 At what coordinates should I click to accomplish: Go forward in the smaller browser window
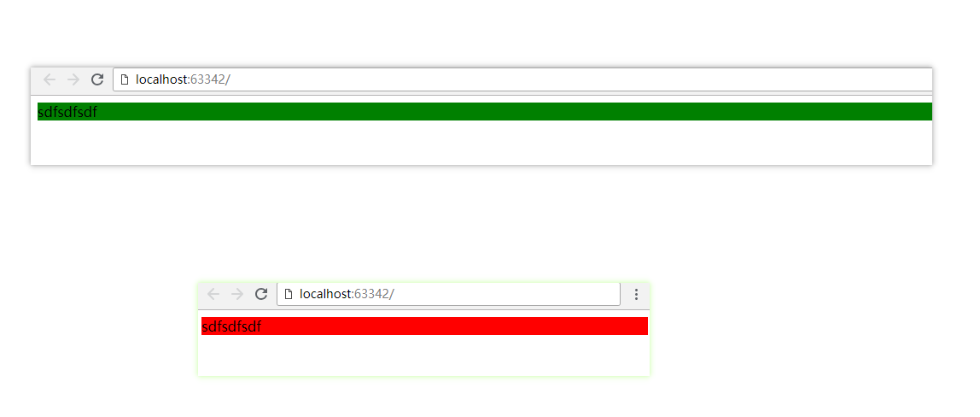pyautogui.click(x=236, y=294)
